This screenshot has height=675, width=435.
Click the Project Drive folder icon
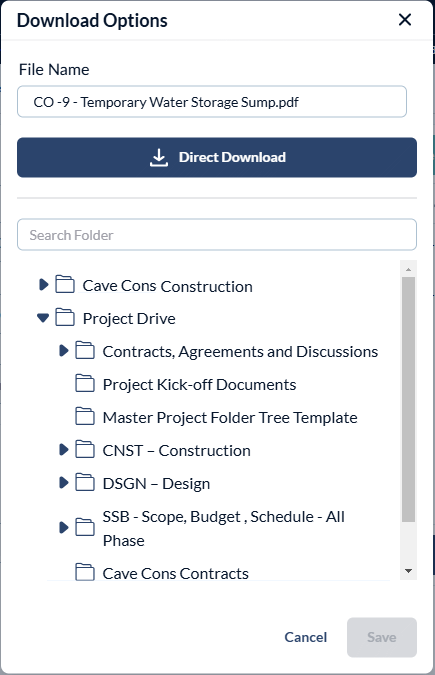(65, 317)
